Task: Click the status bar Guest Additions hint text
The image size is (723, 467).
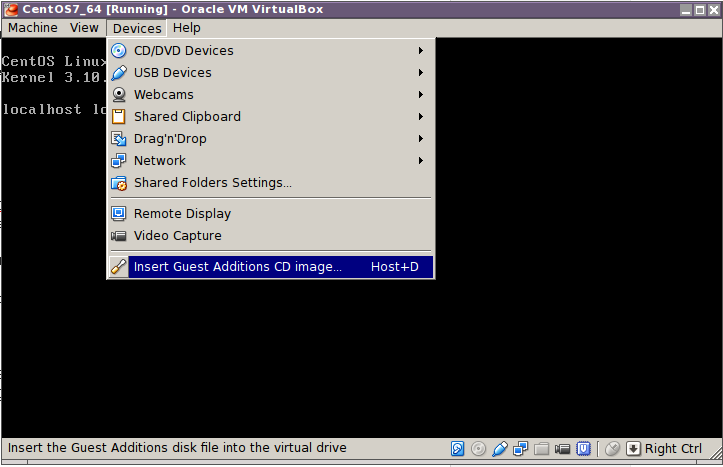Action: click(x=177, y=448)
